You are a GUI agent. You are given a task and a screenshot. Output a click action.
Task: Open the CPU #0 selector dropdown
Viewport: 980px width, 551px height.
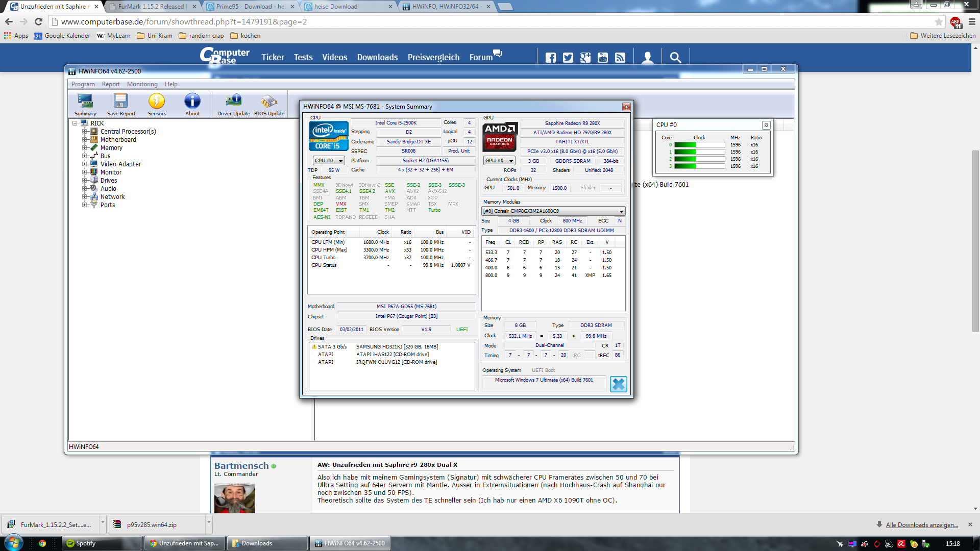329,161
